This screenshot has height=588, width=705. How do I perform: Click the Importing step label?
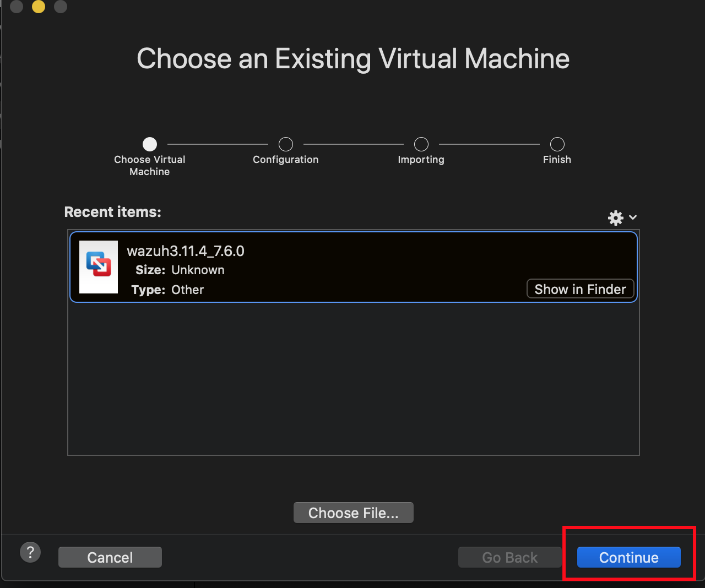coord(421,160)
